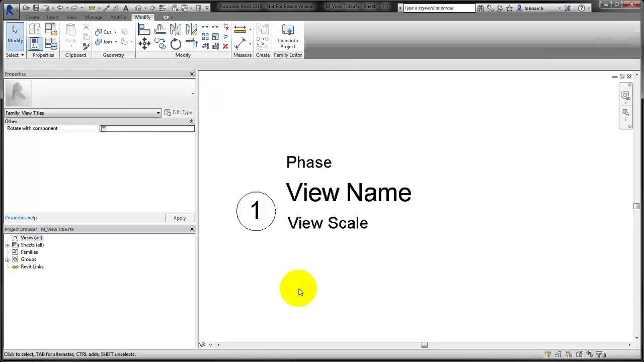The height and width of the screenshot is (362, 644).
Task: Toggle the Properties palette icon
Action: 35,44
